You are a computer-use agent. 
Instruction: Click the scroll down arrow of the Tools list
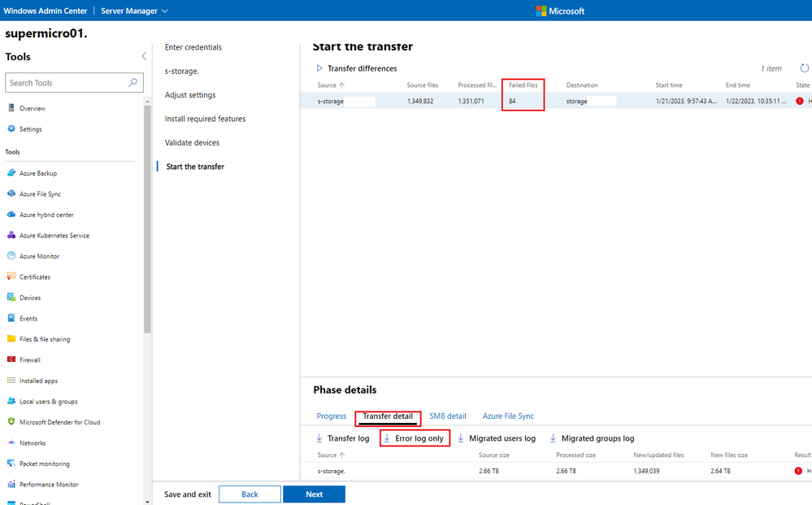click(148, 502)
